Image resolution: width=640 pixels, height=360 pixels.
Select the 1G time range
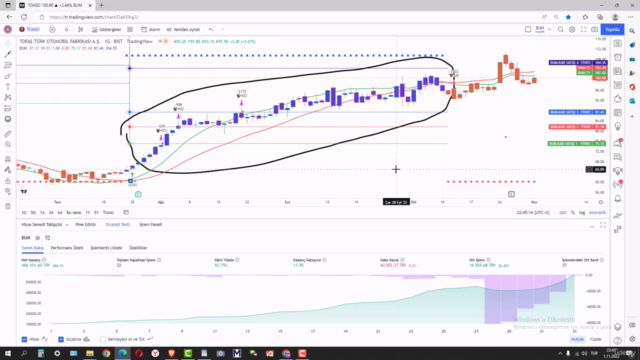(x=24, y=213)
